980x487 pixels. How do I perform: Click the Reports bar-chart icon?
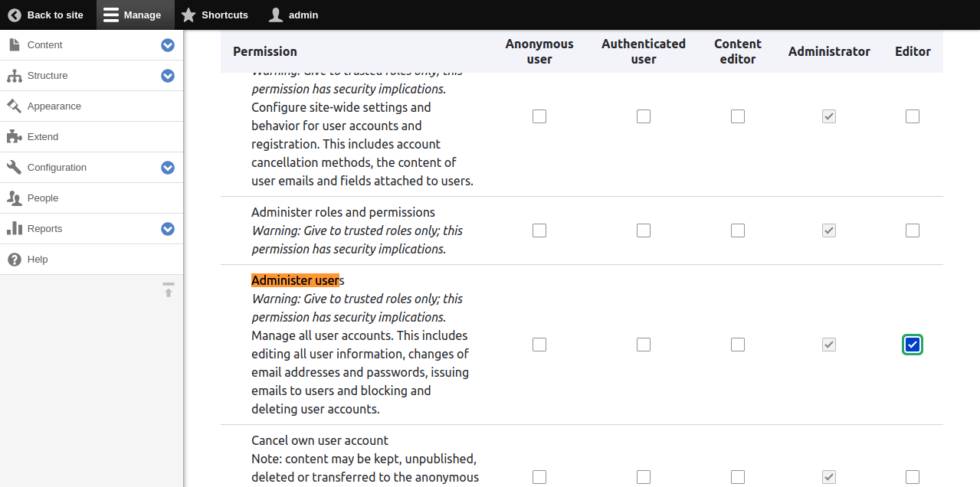point(13,228)
